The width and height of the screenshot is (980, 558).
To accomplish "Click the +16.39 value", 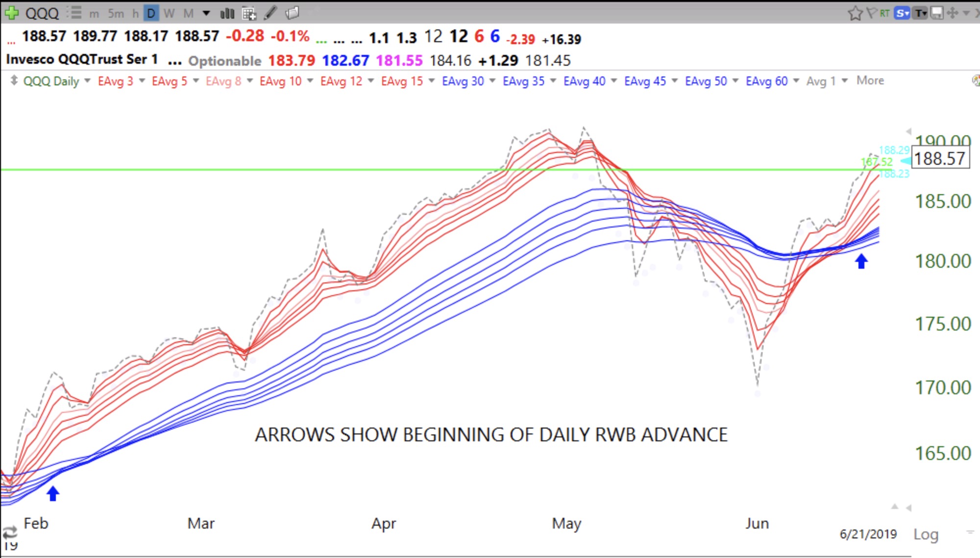I will [x=562, y=39].
